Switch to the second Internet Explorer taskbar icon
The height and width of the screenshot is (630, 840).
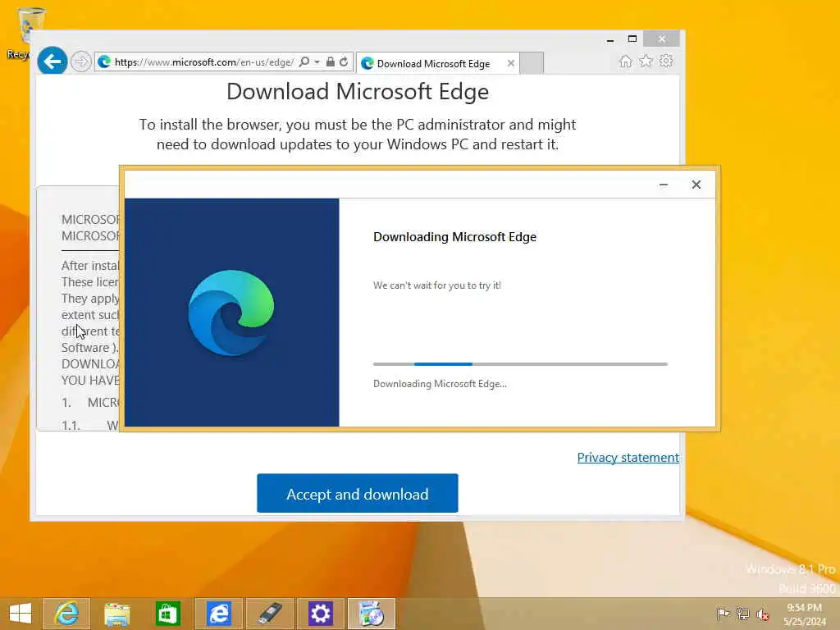pos(218,614)
